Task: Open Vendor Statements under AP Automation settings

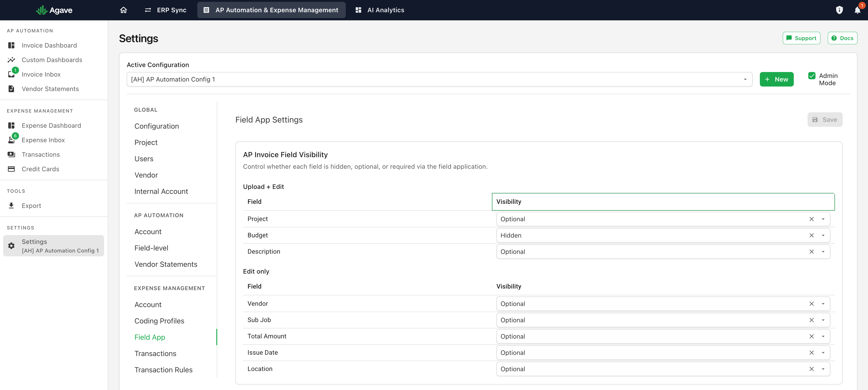Action: tap(166, 264)
